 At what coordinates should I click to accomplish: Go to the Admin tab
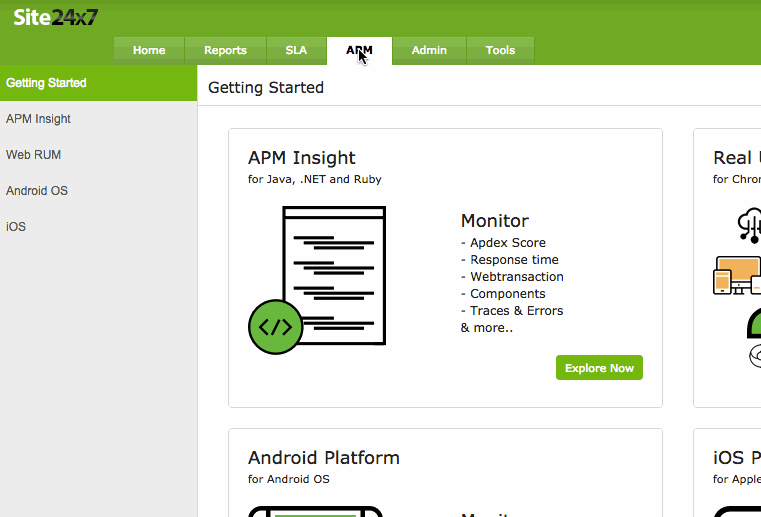(429, 50)
